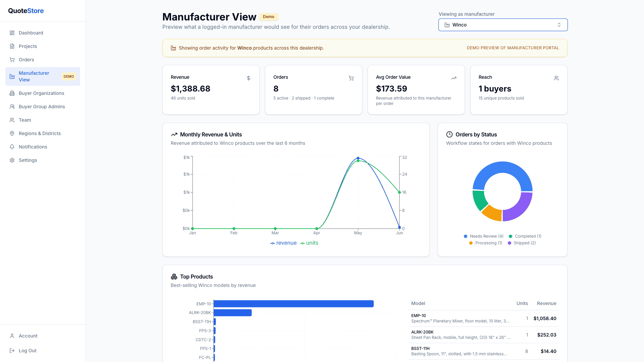The image size is (644, 362).
Task: Click the users icon on Reach card
Action: tap(556, 78)
